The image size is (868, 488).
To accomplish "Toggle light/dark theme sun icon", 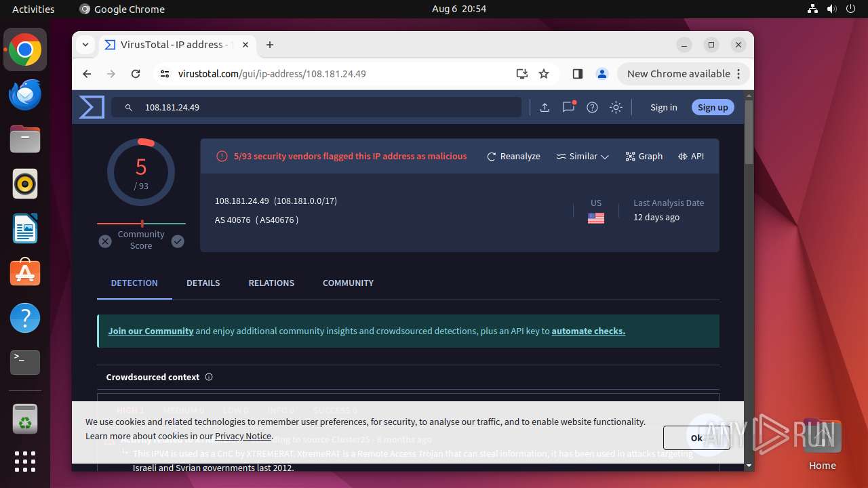I will tap(616, 107).
